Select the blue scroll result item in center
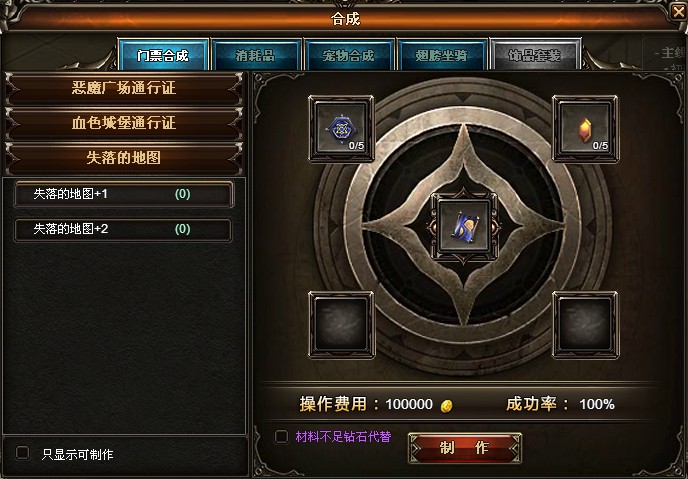 tap(465, 226)
